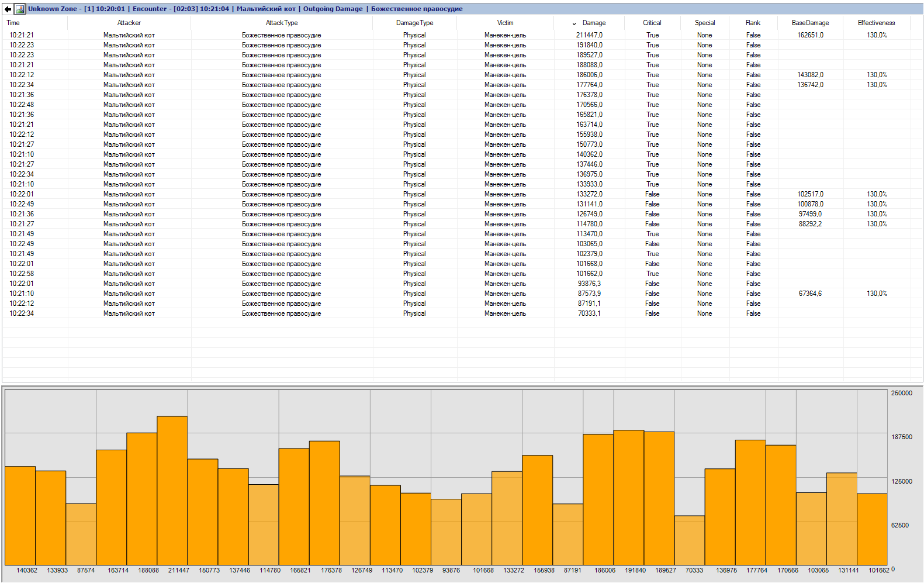Select the 70333,1 damage cell

tap(589, 313)
